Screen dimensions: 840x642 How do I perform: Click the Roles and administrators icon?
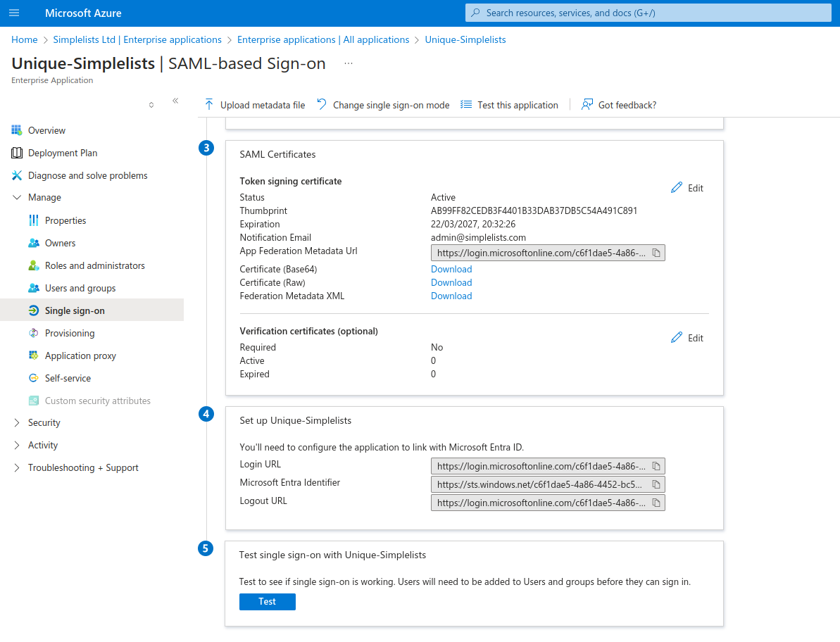click(x=34, y=265)
